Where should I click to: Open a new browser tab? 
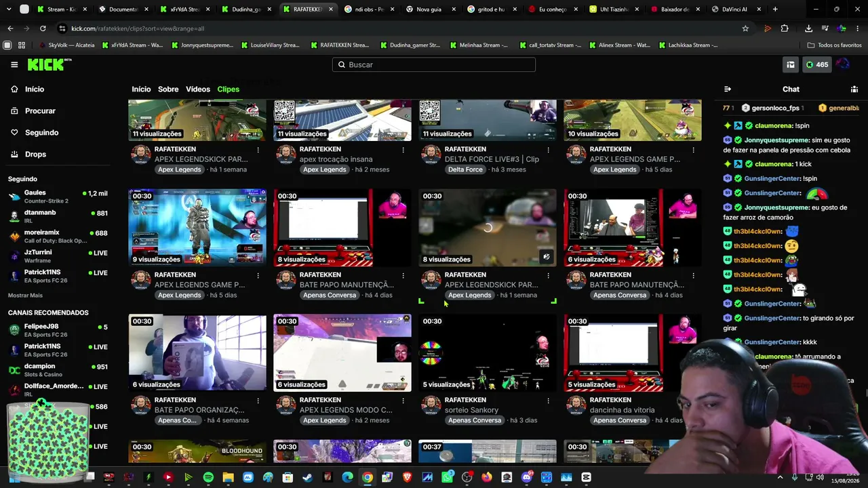775,9
